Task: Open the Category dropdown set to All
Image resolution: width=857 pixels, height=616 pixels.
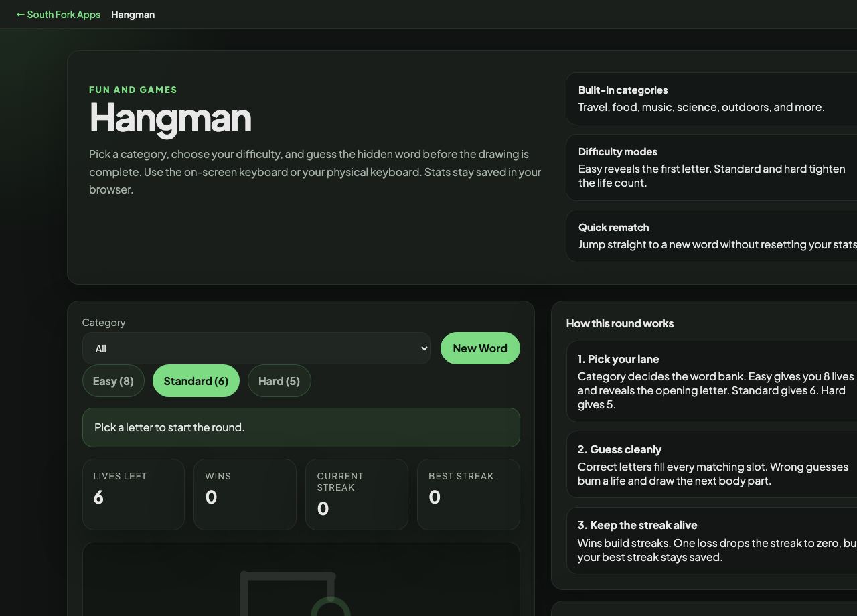Action: pyautogui.click(x=256, y=348)
